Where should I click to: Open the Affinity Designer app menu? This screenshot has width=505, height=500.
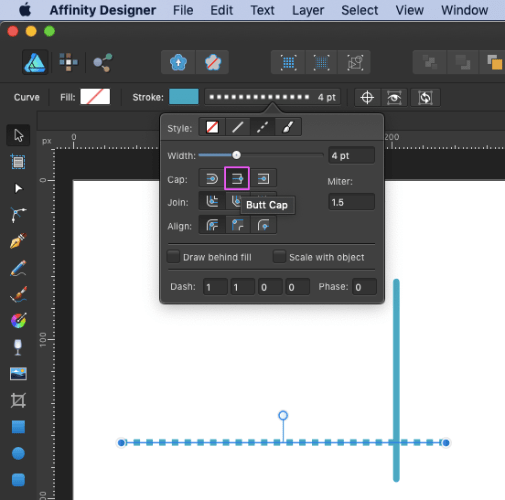103,10
